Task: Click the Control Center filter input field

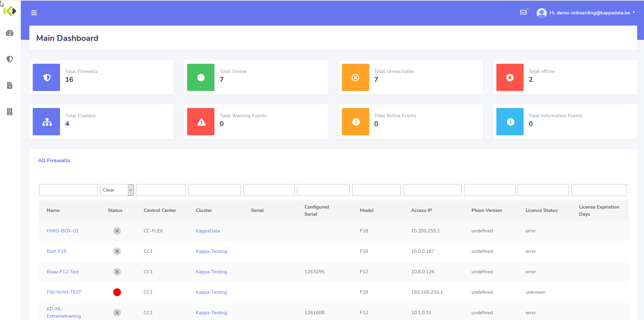Action: point(161,190)
